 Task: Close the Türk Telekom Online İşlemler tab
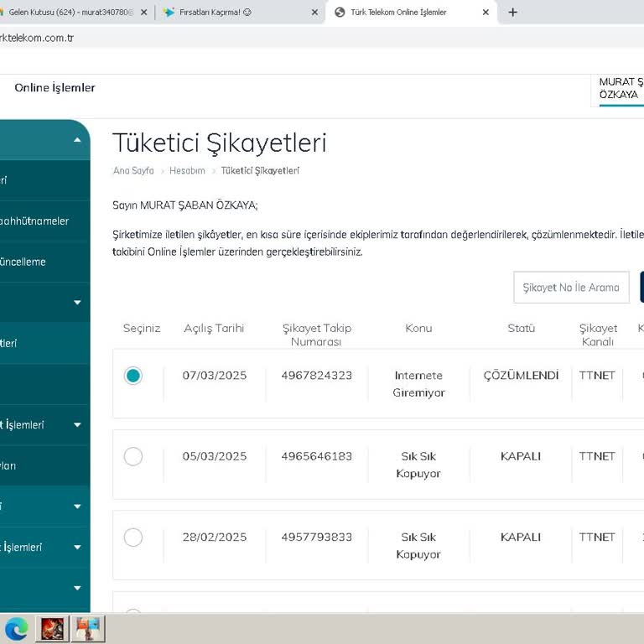(486, 13)
